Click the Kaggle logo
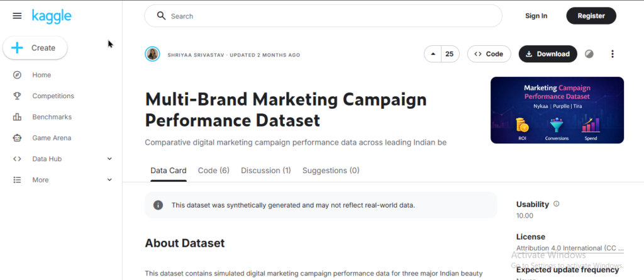 pyautogui.click(x=52, y=15)
